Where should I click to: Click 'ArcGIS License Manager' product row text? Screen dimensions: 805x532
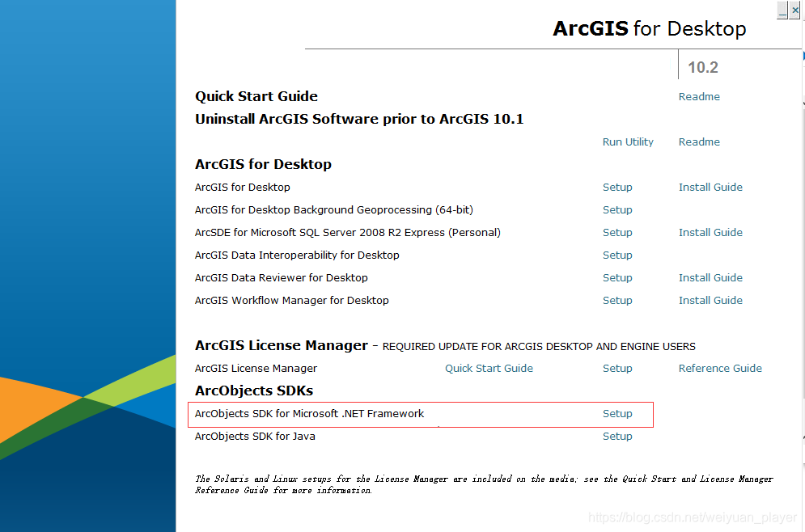click(256, 369)
